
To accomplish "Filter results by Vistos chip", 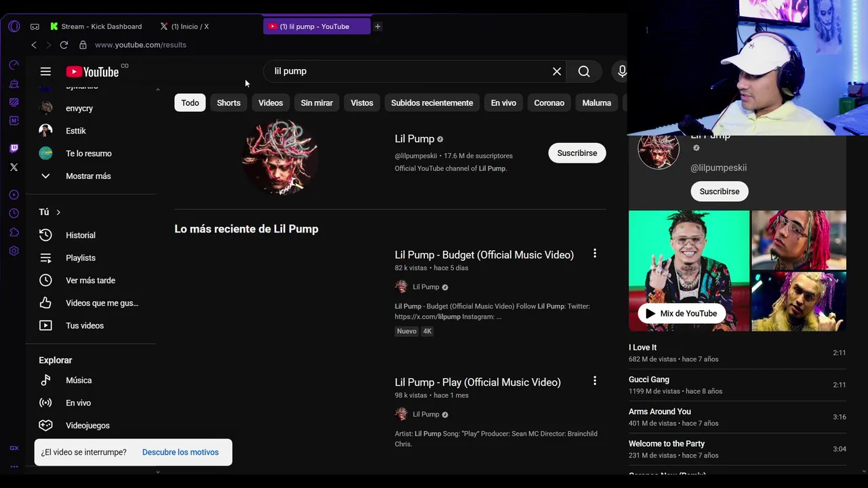I will pos(362,103).
